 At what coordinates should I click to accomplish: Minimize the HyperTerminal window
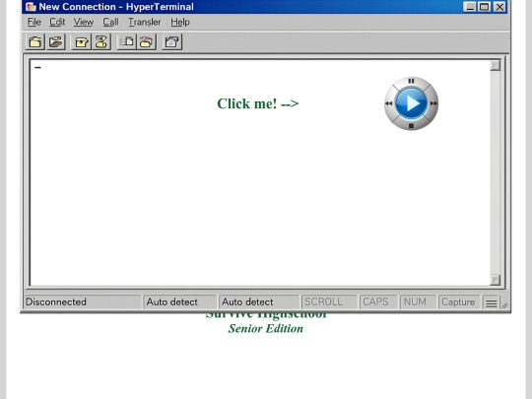point(470,7)
